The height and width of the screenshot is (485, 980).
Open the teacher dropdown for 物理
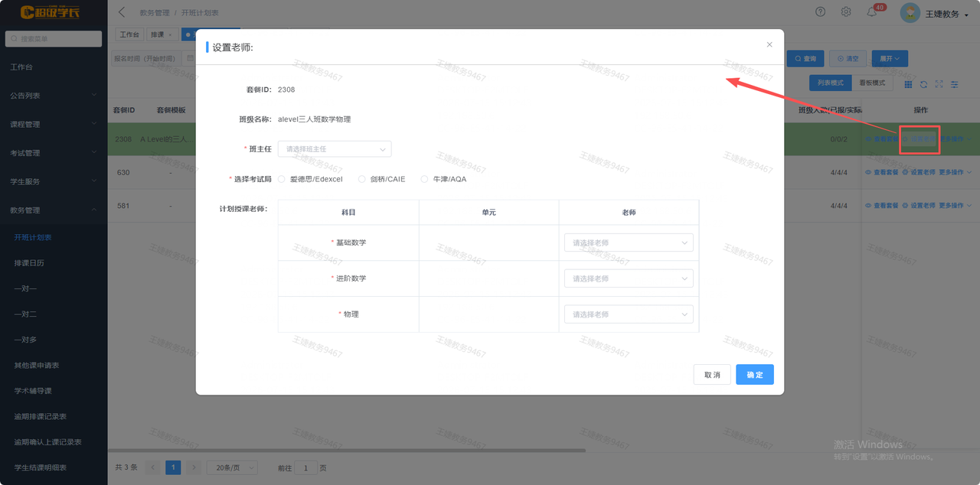(x=629, y=314)
